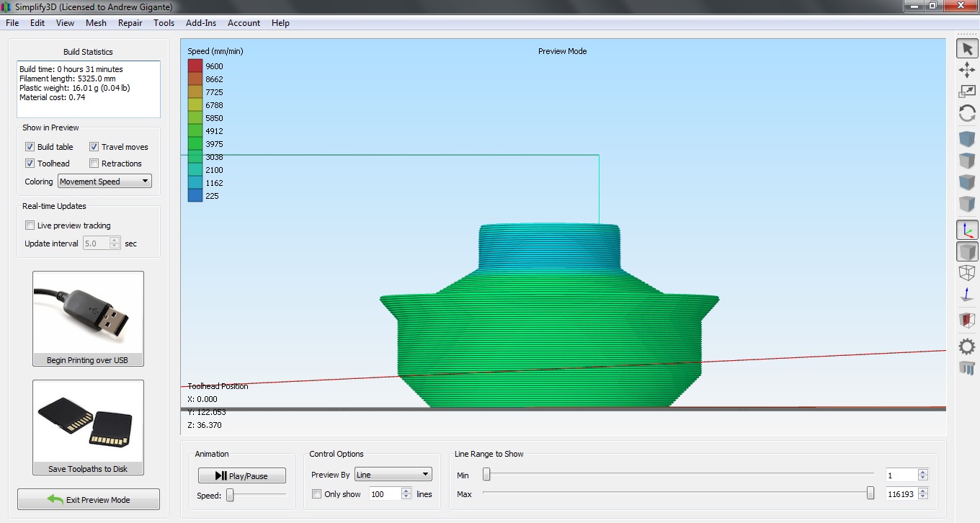This screenshot has width=980, height=523.
Task: Enable Live preview tracking
Action: 30,225
